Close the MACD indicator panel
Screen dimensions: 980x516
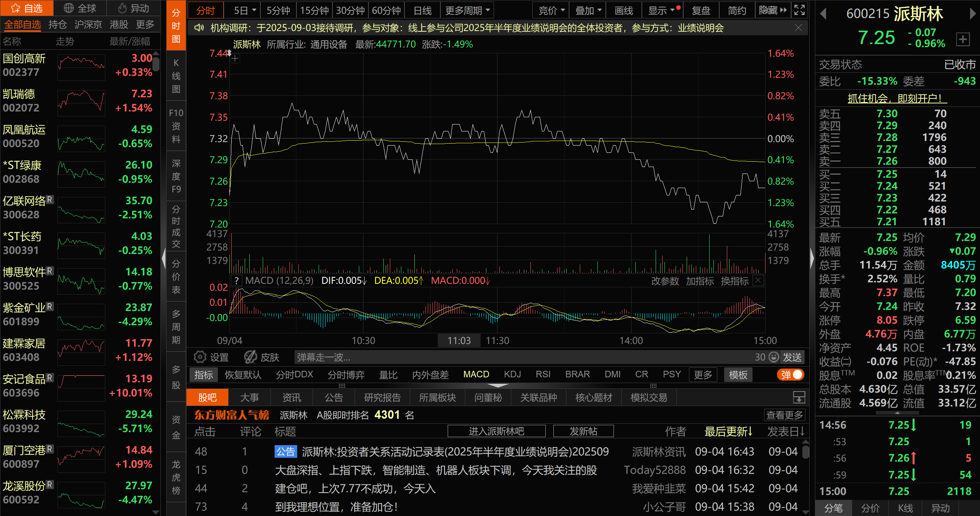coord(758,281)
